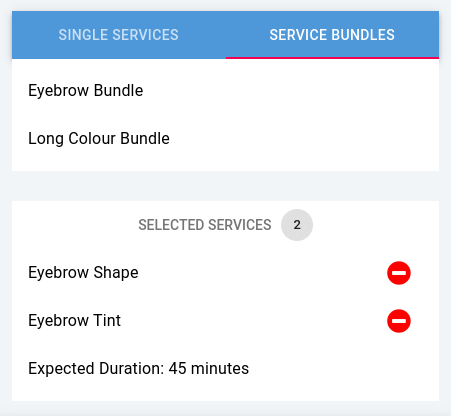Click the selected services count badge

point(297,225)
